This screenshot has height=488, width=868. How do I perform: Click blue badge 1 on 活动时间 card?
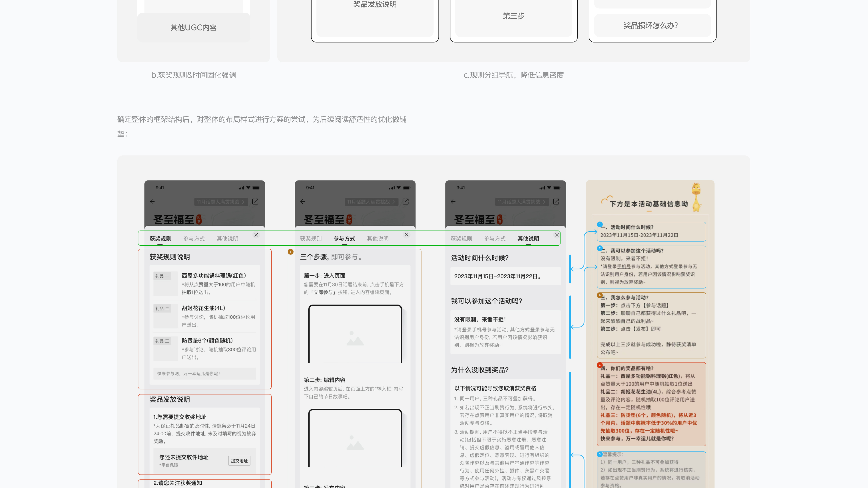(x=600, y=224)
